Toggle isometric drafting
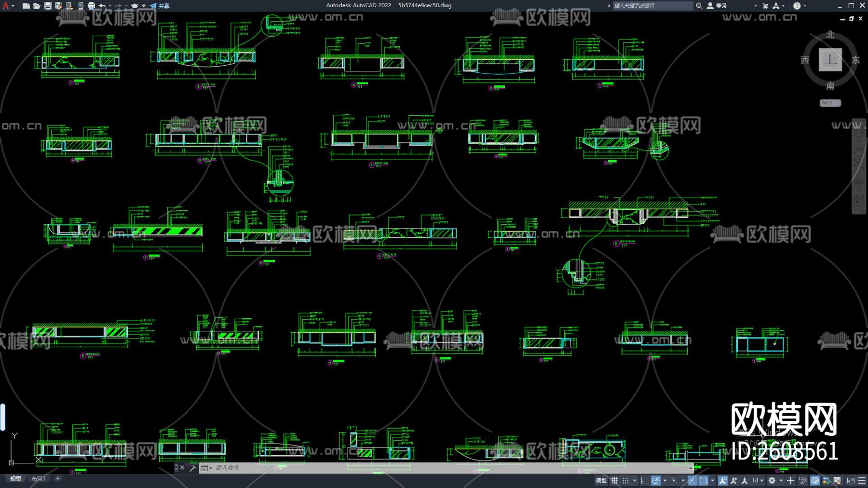 (x=674, y=481)
